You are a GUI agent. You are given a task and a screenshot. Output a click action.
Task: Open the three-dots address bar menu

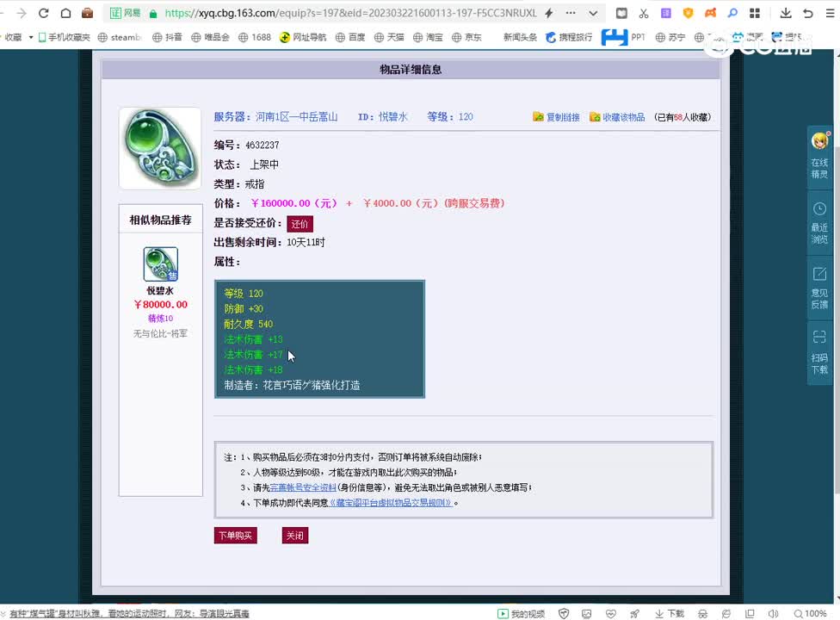pyautogui.click(x=571, y=13)
